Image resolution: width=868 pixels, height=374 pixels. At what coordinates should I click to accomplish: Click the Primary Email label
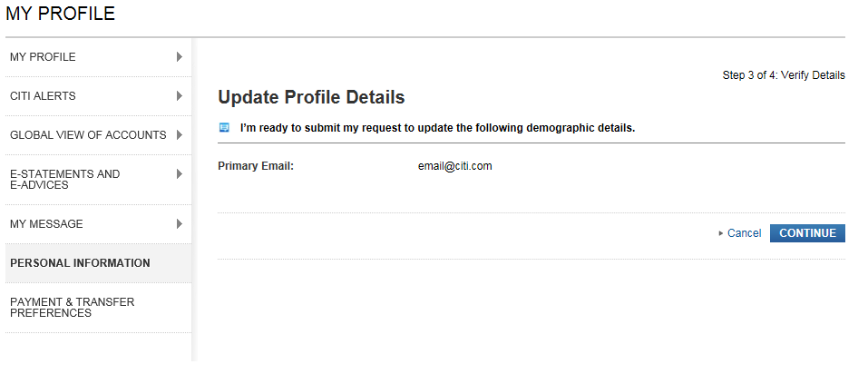coord(256,166)
